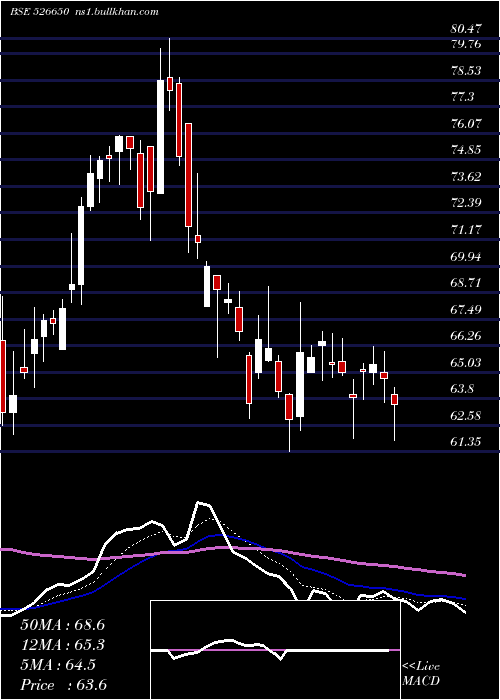Click the 61.35 price axis label

467,442
